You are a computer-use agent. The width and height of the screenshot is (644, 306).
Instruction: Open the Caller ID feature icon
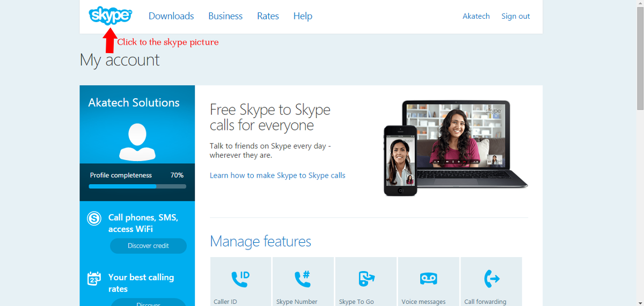pos(240,279)
